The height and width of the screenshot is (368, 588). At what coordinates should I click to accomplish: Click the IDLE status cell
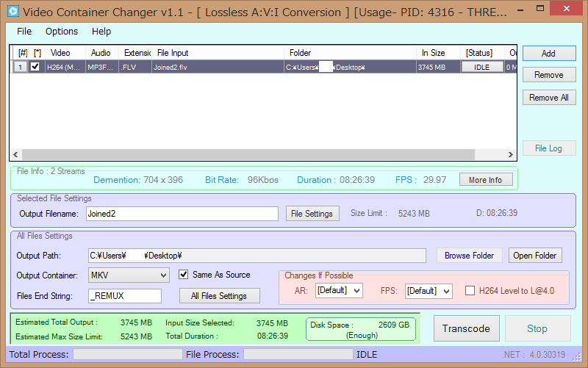(x=482, y=67)
